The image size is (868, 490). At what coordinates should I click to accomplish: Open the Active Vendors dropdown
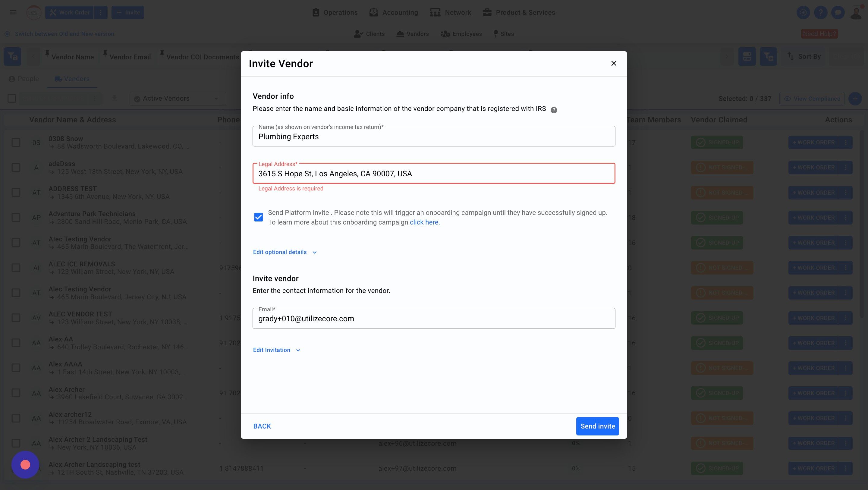[x=177, y=99]
